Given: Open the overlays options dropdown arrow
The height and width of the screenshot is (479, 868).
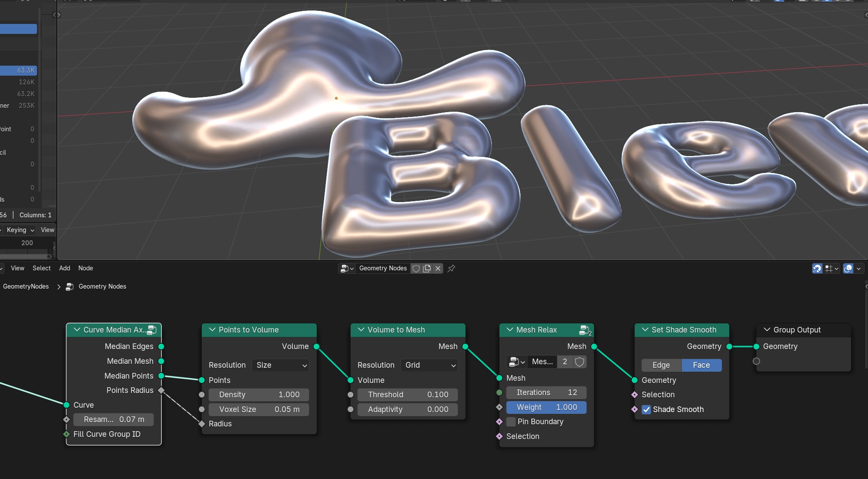Looking at the screenshot, I should tap(858, 269).
